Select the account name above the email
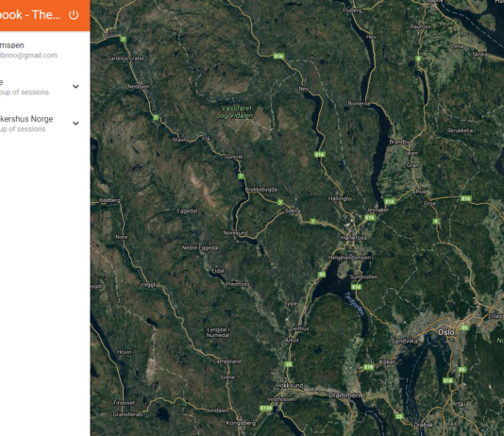Image resolution: width=504 pixels, height=436 pixels. coord(12,45)
